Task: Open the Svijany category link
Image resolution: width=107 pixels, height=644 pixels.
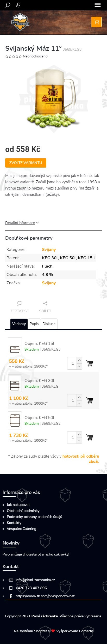Action: pyautogui.click(x=49, y=250)
